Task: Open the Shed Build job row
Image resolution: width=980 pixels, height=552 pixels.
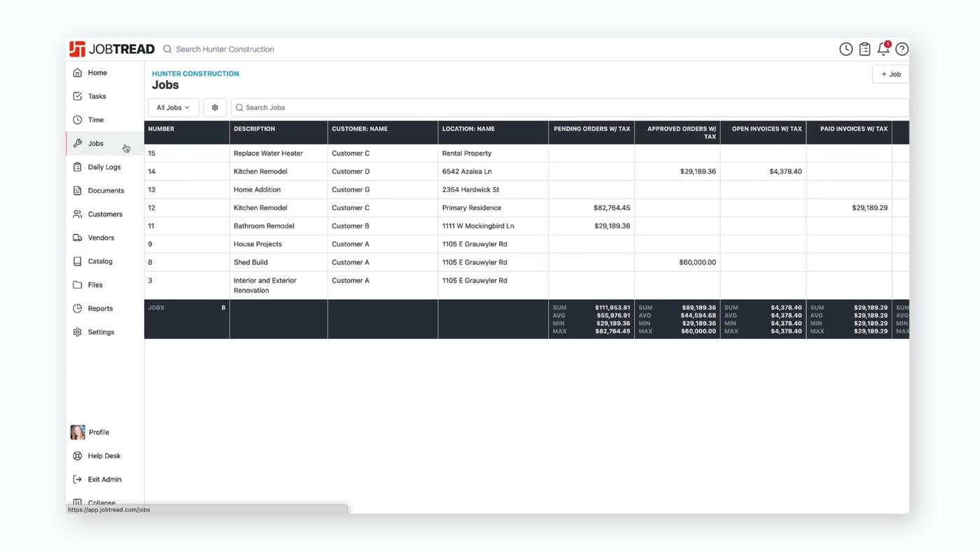Action: pyautogui.click(x=526, y=263)
